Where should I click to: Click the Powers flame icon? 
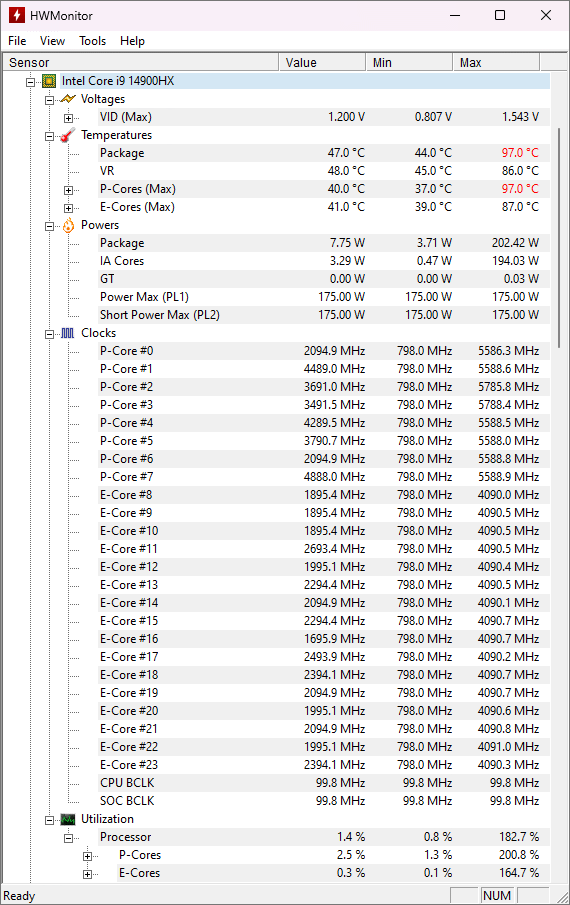(x=68, y=225)
